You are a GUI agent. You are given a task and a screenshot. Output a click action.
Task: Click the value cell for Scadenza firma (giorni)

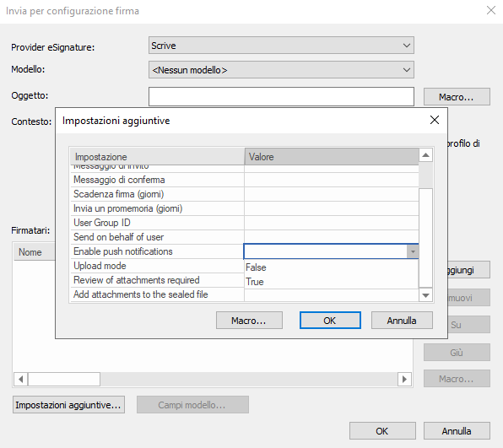(332, 194)
